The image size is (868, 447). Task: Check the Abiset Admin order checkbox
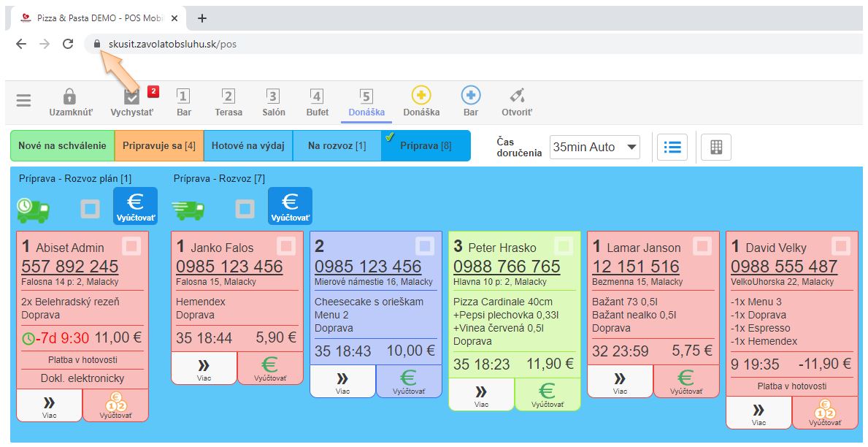pos(132,246)
